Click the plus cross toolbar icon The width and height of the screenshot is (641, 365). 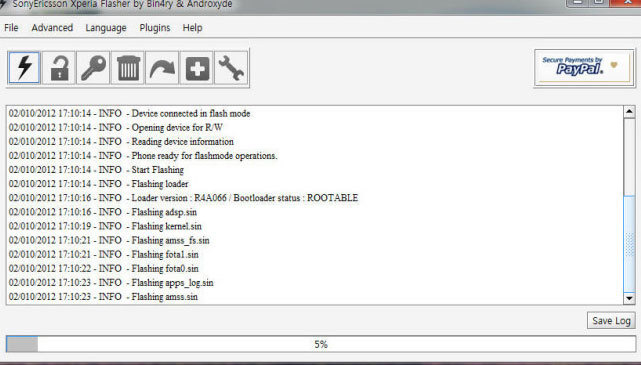pos(197,67)
